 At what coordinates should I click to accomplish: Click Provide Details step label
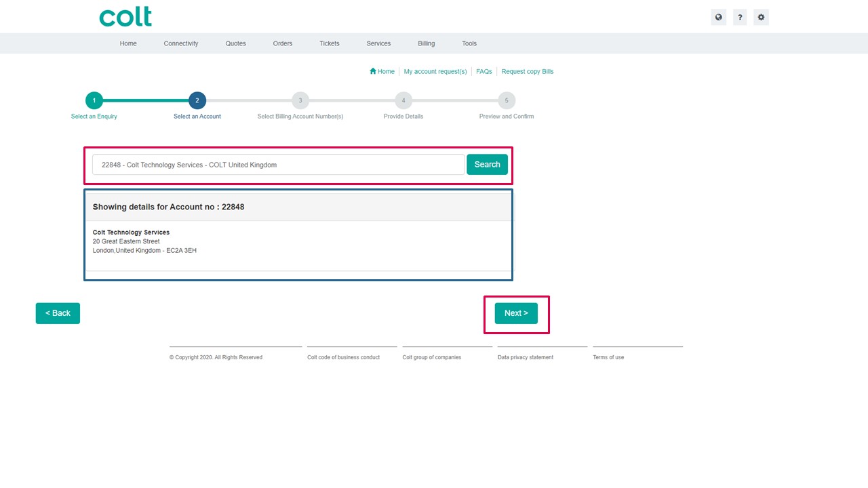403,117
